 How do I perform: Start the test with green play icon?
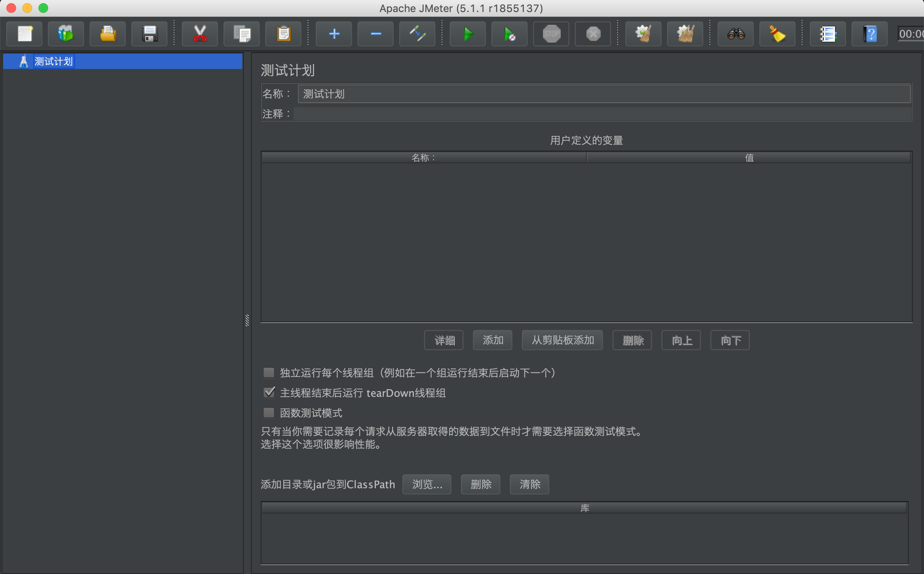[x=468, y=34]
